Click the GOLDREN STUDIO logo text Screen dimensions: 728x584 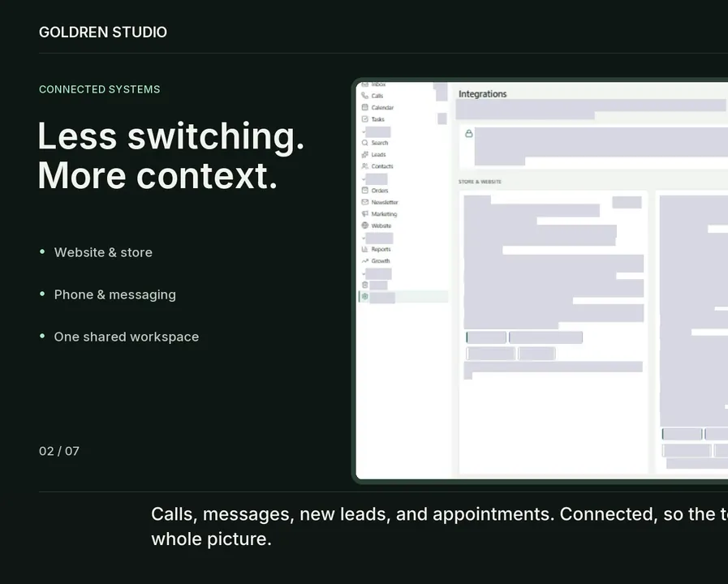click(103, 32)
